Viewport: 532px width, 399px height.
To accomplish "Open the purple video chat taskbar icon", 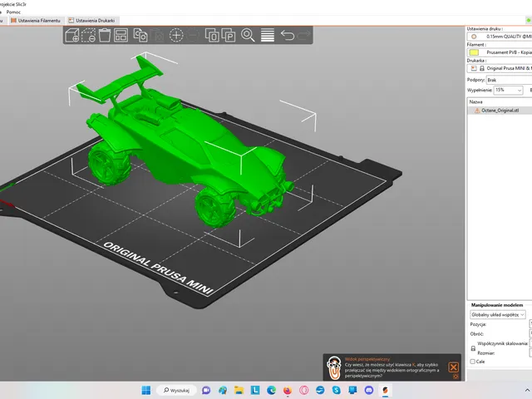I will [206, 390].
